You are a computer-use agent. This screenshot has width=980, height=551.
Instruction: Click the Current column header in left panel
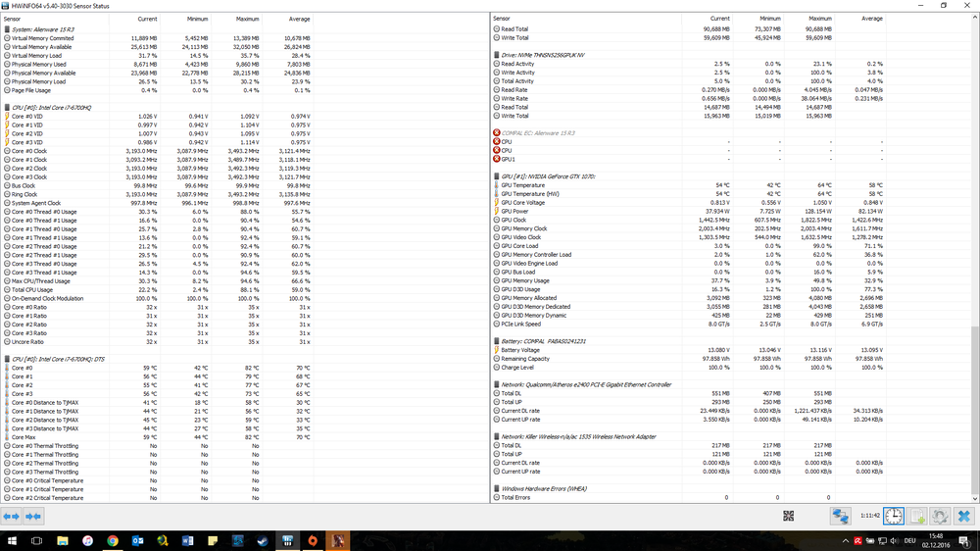pos(147,19)
